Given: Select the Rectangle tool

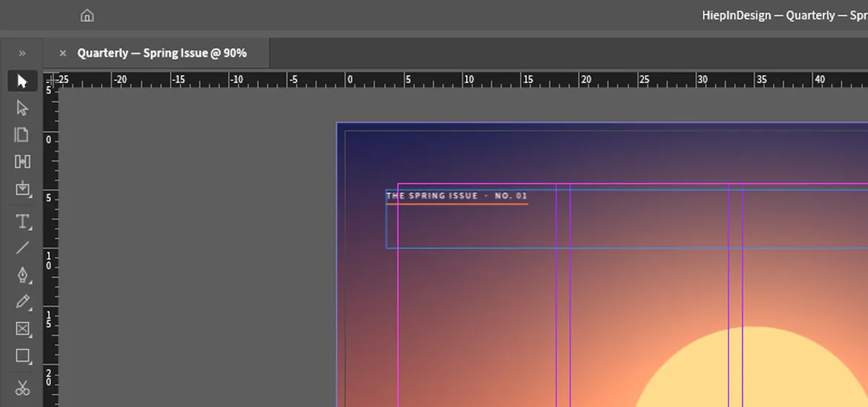Looking at the screenshot, I should (22, 356).
